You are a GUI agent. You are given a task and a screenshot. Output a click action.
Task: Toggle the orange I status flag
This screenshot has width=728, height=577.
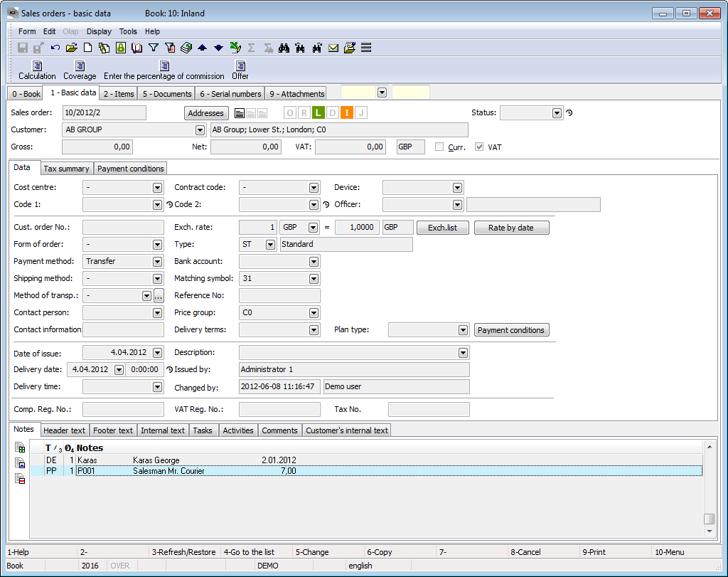347,113
